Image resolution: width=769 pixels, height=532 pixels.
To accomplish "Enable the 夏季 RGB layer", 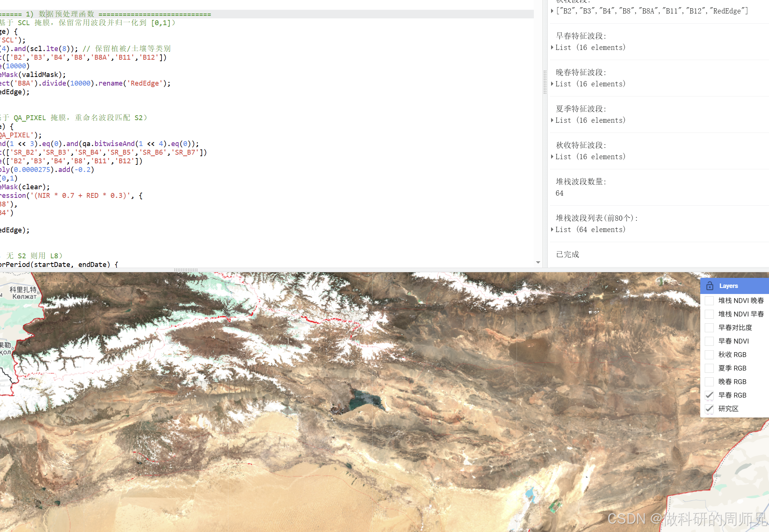I will pyautogui.click(x=710, y=368).
